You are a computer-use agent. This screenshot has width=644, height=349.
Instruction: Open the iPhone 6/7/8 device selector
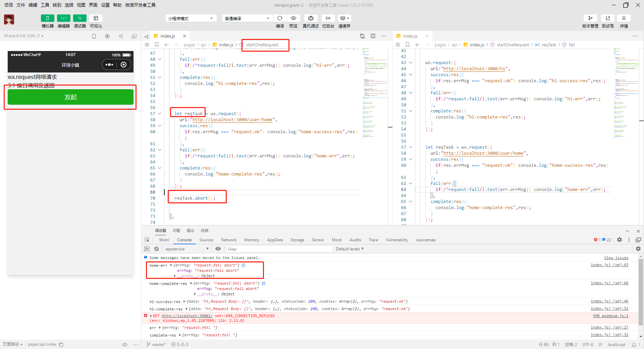[x=23, y=36]
